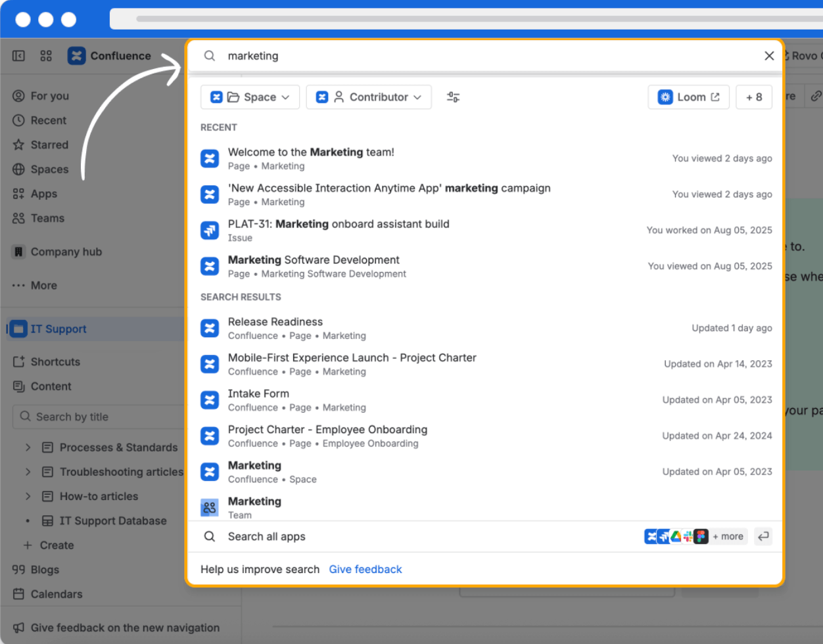Viewport: 823px width, 644px height.
Task: Open the Intake Form result
Action: coord(486,400)
